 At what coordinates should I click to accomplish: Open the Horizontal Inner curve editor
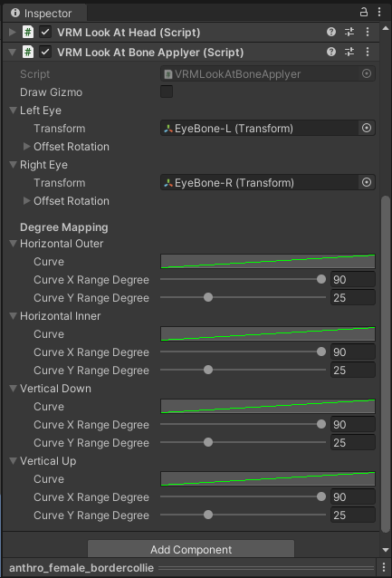click(x=268, y=334)
